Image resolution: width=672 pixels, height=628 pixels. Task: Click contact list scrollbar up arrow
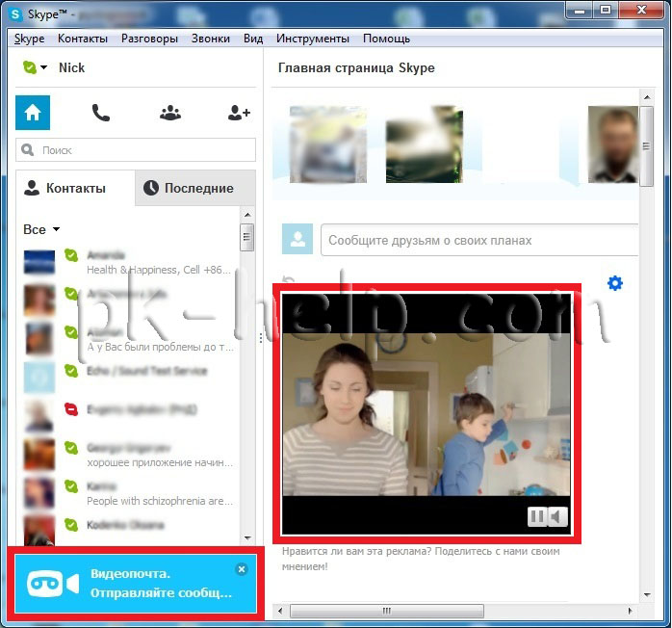pos(247,215)
